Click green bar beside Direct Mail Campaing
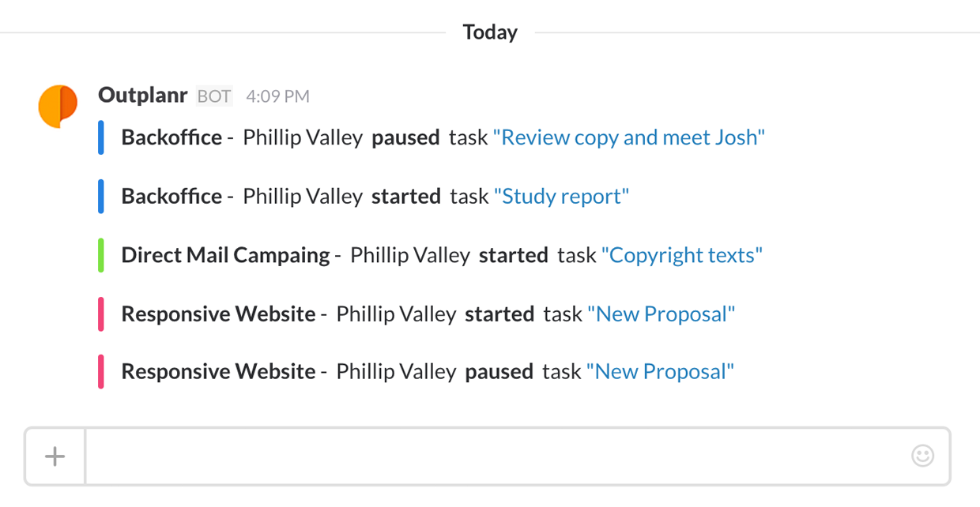980x507 pixels. pos(101,255)
